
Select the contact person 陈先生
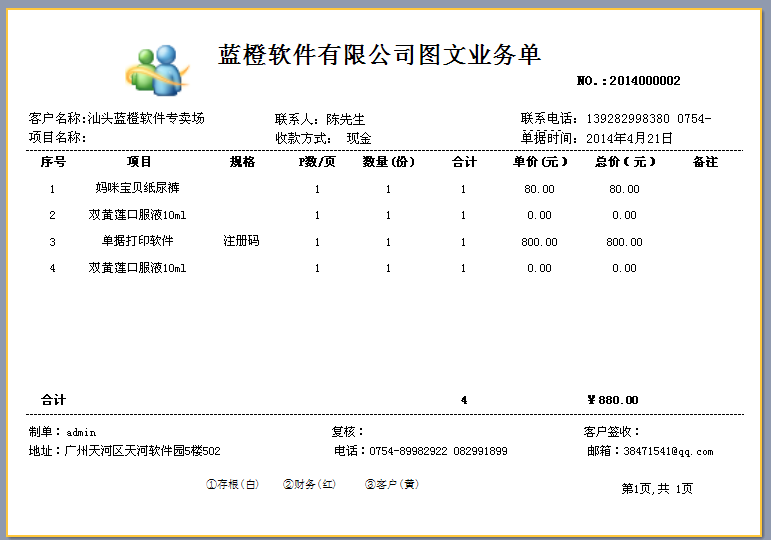[346, 119]
